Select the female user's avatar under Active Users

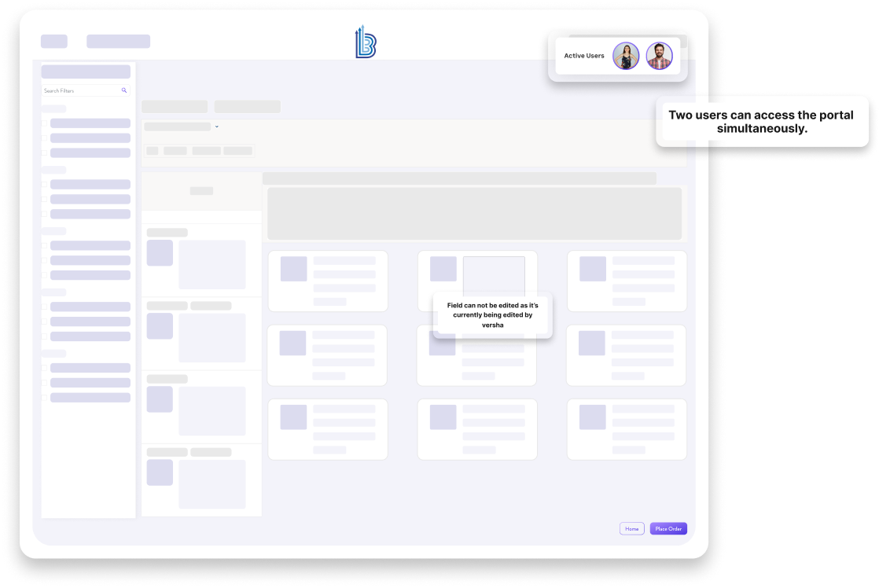[627, 56]
